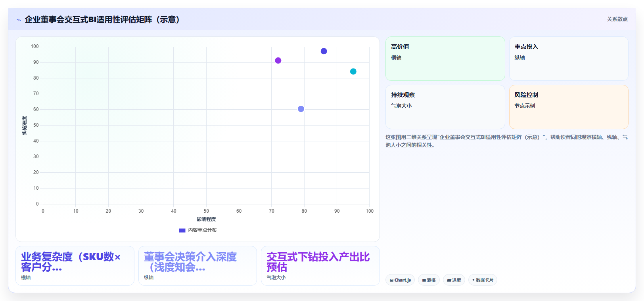This screenshot has width=644, height=301.
Task: Click the 气泡大小 subtitle in 持续观察 card
Action: point(401,106)
